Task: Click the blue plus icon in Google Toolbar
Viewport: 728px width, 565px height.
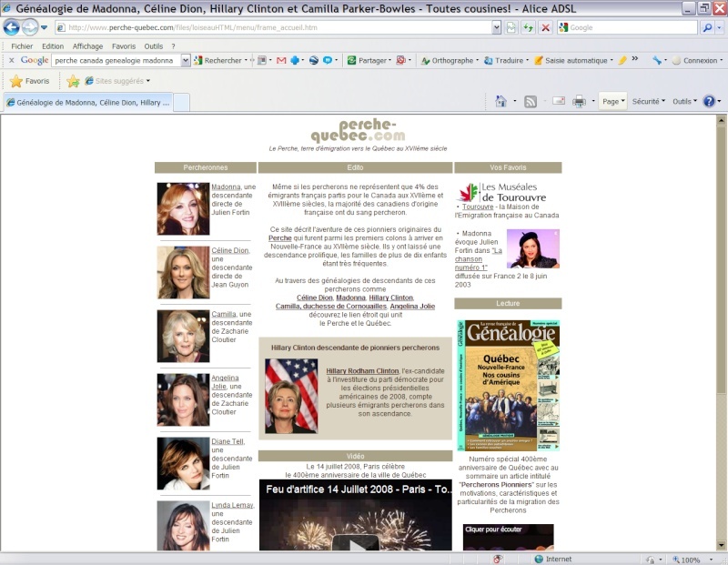Action: coord(294,60)
